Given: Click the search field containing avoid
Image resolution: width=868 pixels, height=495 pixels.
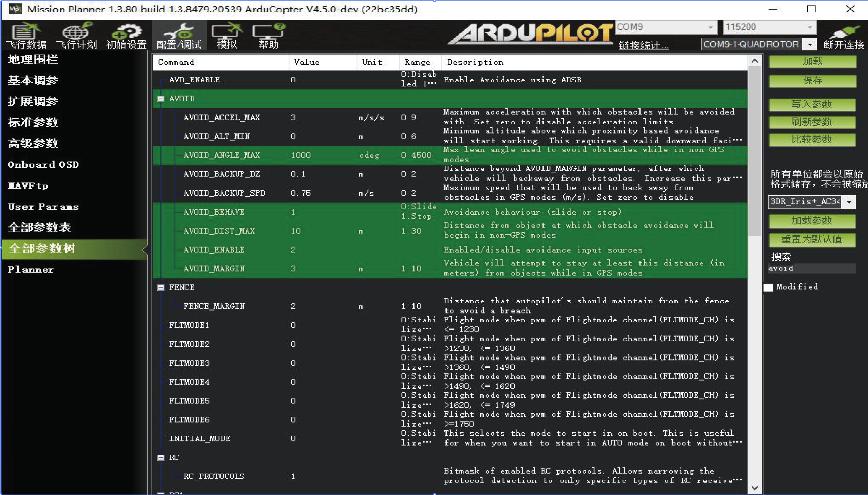Looking at the screenshot, I should [812, 268].
